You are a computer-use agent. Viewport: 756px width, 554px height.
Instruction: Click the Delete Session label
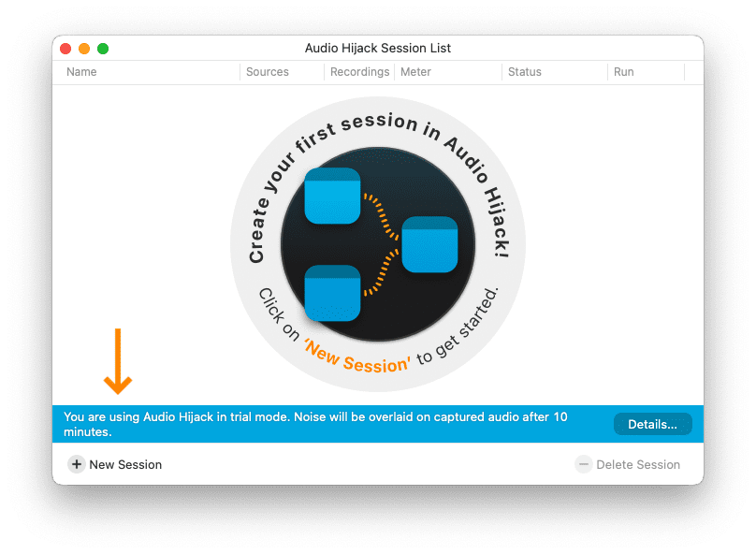pos(638,465)
